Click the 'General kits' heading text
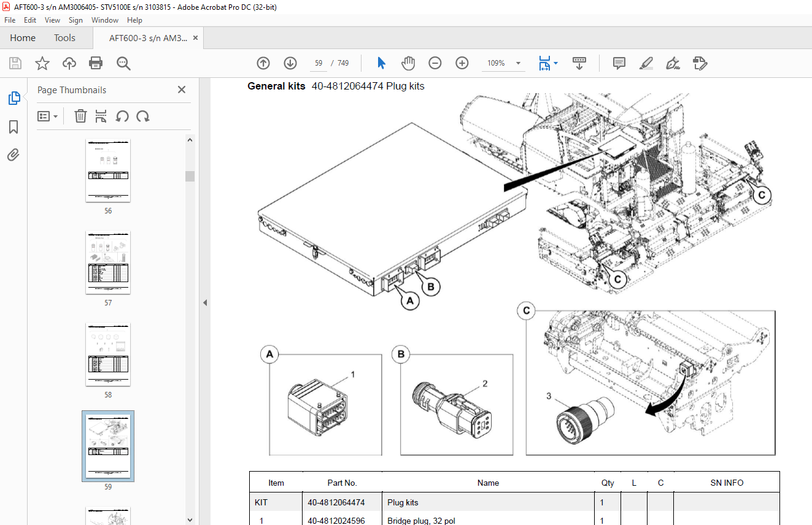The image size is (812, 525). click(276, 86)
